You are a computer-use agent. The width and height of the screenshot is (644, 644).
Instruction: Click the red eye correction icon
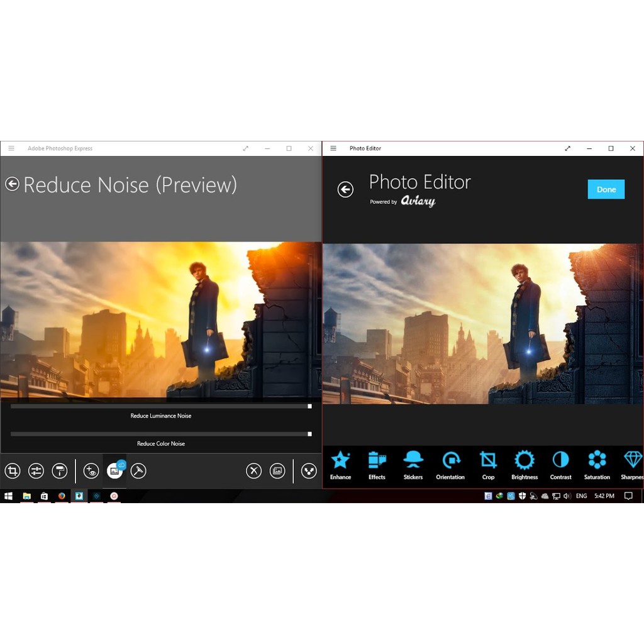(91, 470)
